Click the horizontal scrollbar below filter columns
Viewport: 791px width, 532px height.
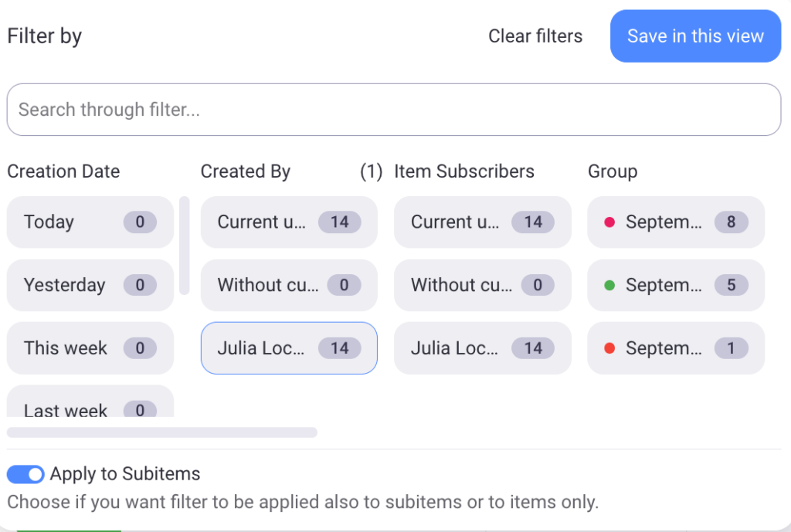point(162,432)
